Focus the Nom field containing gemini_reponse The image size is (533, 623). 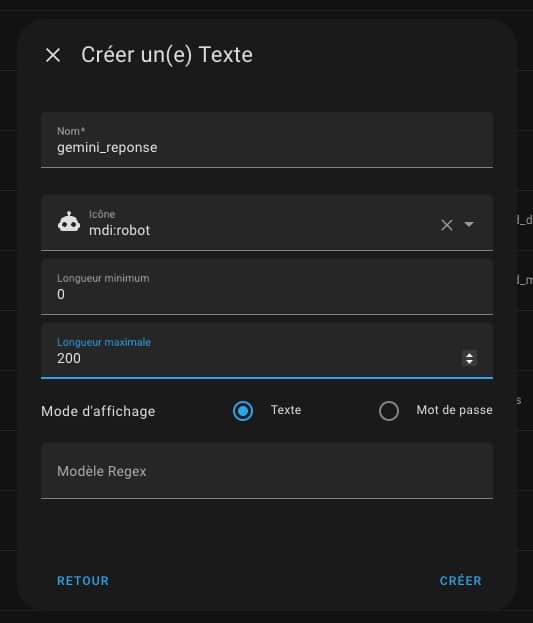coord(267,140)
